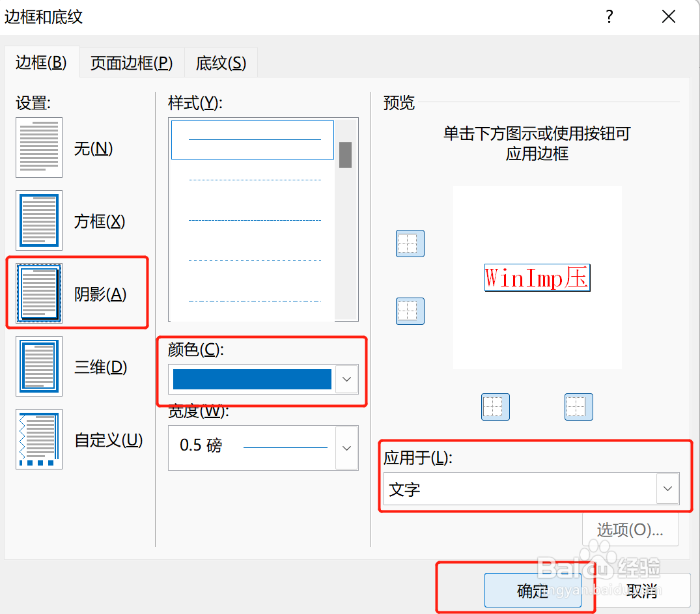Screen dimensions: 700x614
Task: Click the 选项(O) options button
Action: pos(629,529)
